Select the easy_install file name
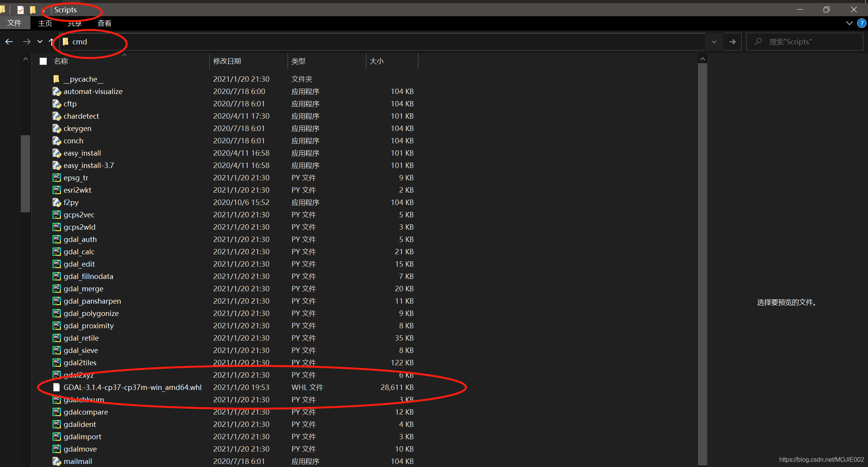868x467 pixels. click(82, 153)
